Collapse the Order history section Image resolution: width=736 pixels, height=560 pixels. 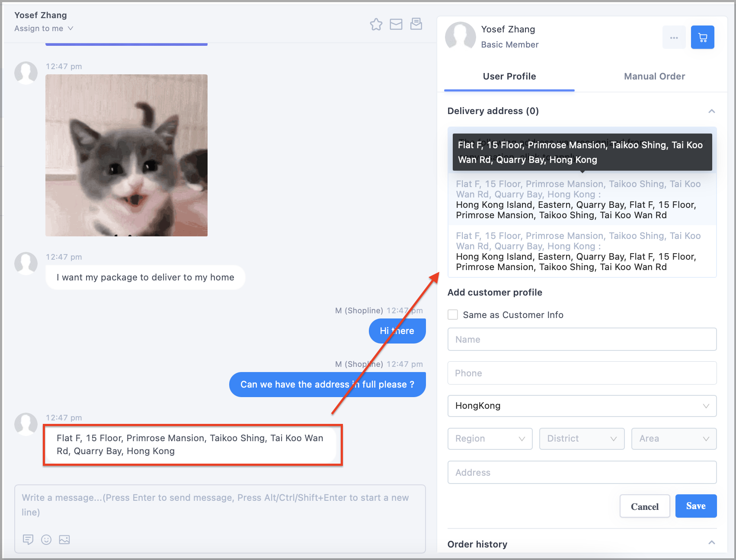tap(711, 542)
